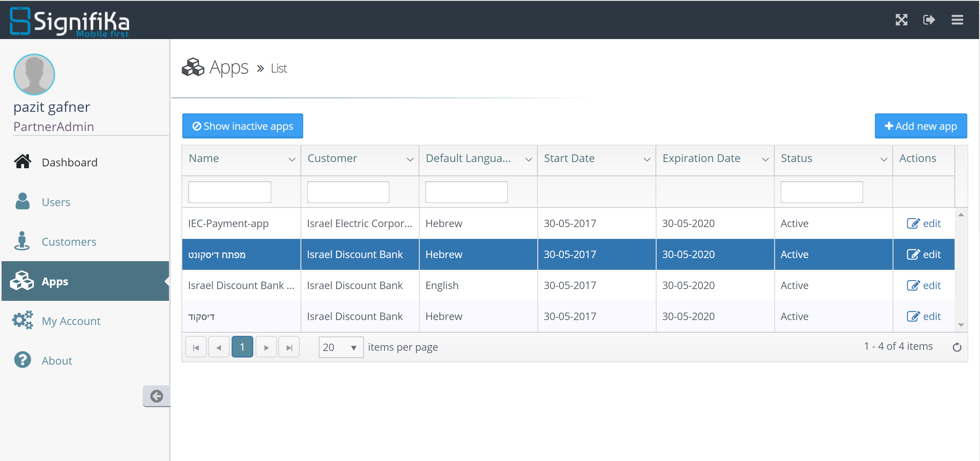This screenshot has height=461, width=980.
Task: Open the Customer column menu chevron
Action: click(410, 160)
